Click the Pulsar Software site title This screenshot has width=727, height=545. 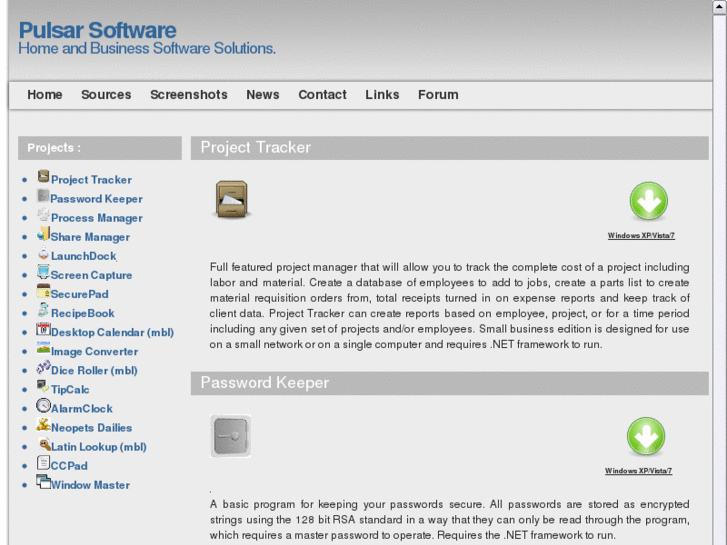[97, 31]
